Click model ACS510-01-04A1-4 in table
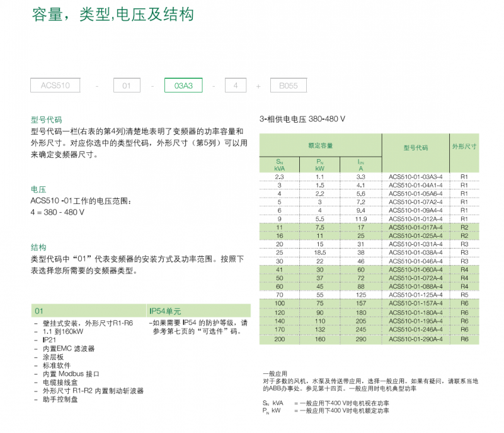The height and width of the screenshot is (433, 504). tap(415, 185)
